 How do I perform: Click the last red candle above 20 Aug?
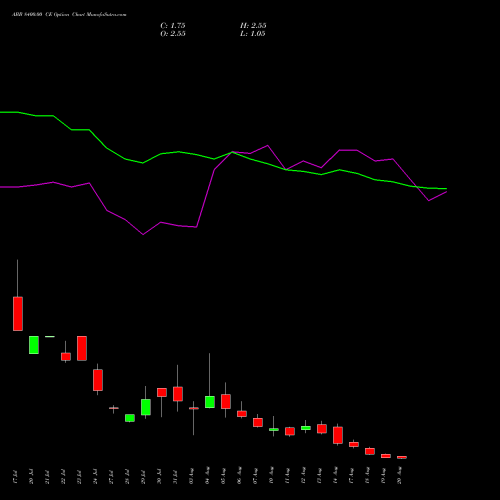(402, 457)
